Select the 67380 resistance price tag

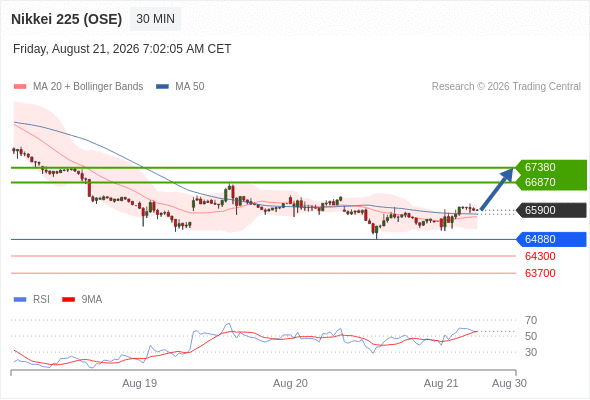coord(551,167)
